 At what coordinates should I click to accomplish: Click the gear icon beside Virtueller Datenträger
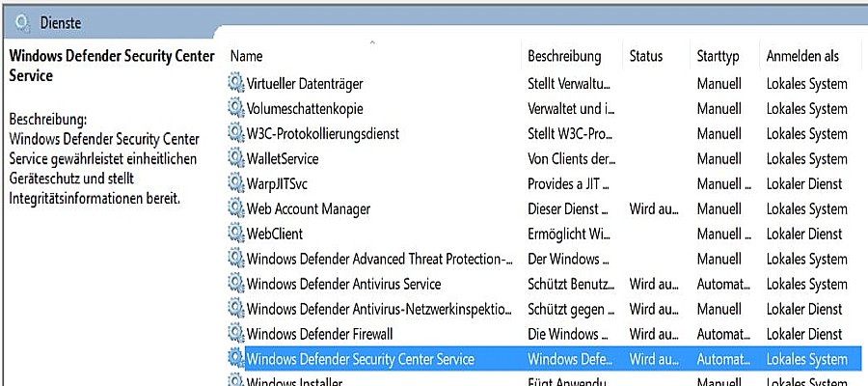[236, 84]
